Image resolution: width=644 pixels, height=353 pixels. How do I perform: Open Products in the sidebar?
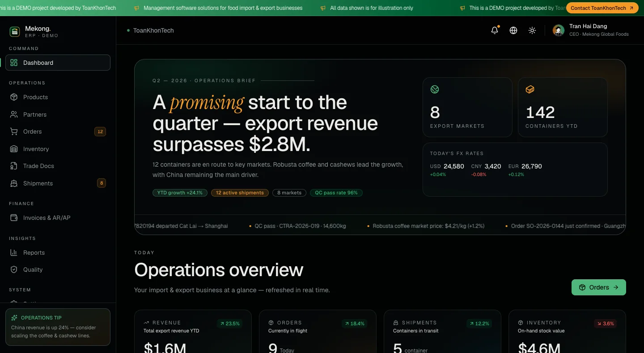[x=58, y=97]
